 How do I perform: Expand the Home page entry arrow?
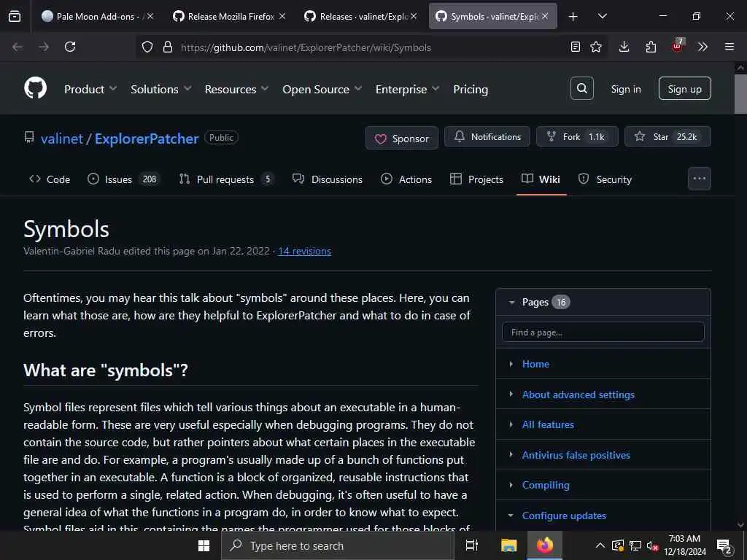(x=511, y=364)
